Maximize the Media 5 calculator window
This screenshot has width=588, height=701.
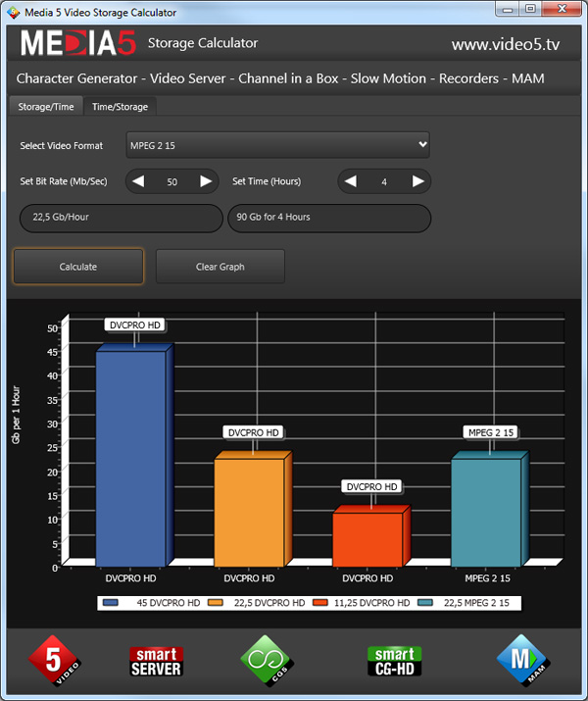(530, 9)
